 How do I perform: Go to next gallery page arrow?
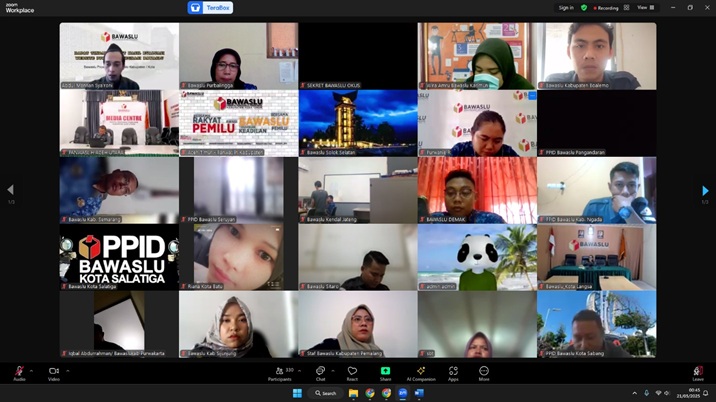pos(705,190)
